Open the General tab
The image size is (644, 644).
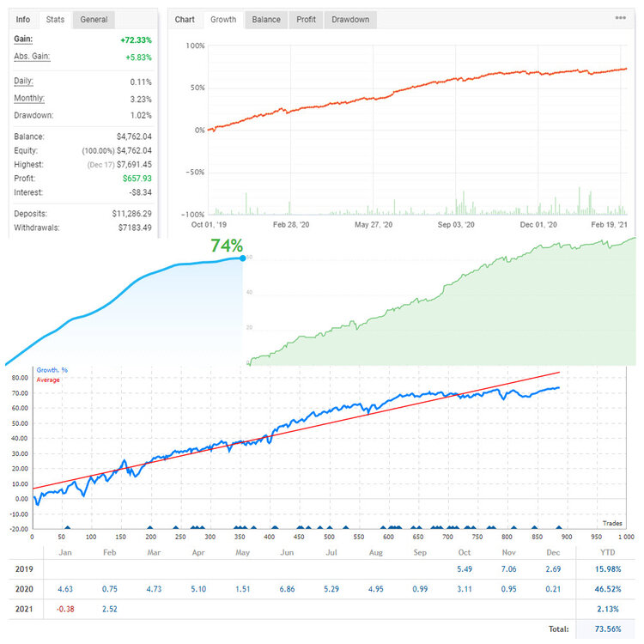[x=94, y=19]
